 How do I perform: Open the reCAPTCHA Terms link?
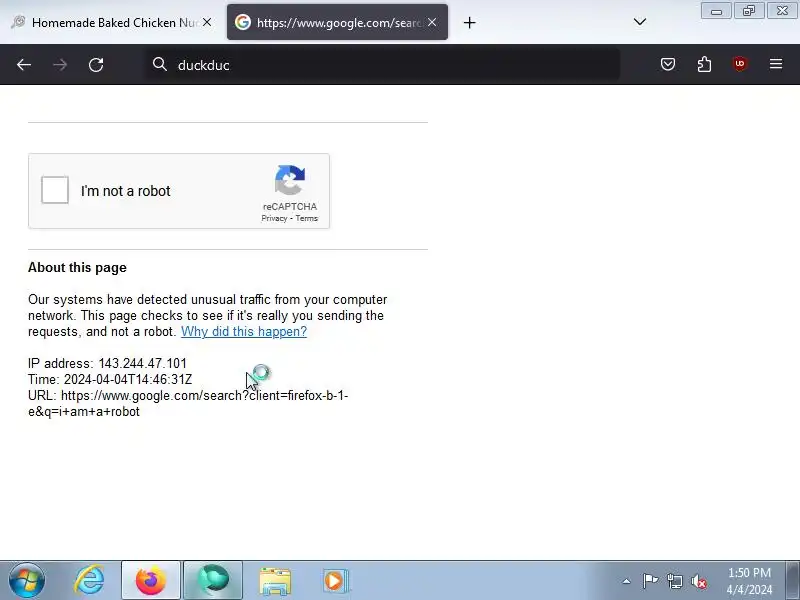[x=307, y=218]
